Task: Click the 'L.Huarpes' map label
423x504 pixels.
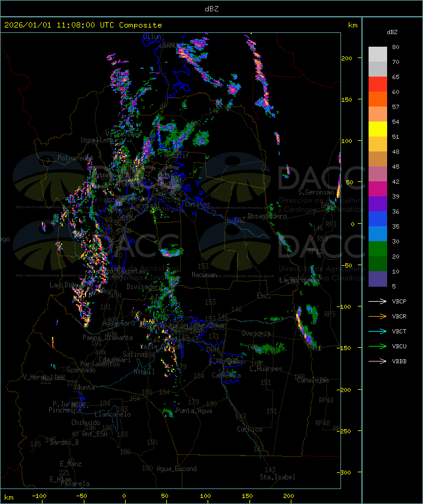Action: point(266,369)
